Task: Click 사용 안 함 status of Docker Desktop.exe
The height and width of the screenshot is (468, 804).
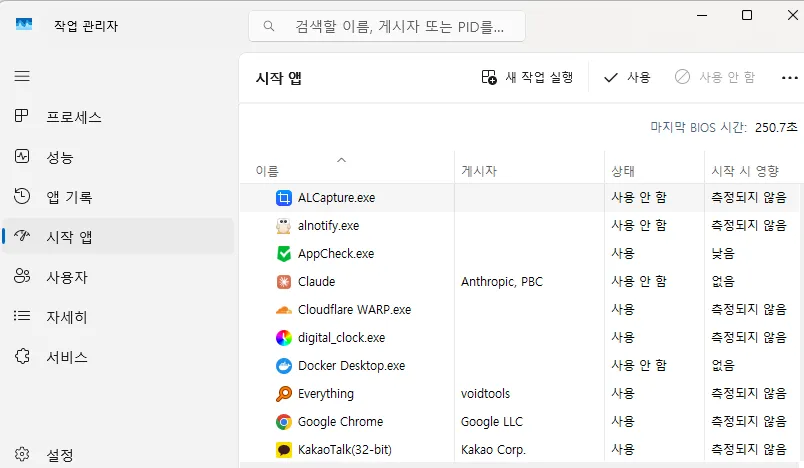Action: [639, 365]
